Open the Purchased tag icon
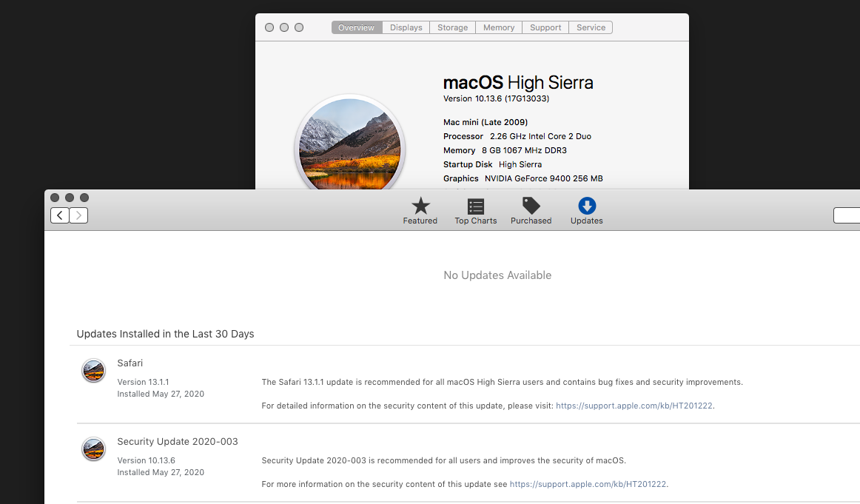 (531, 206)
